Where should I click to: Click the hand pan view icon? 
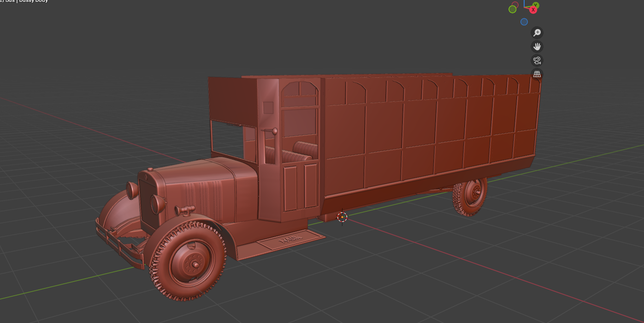[x=537, y=46]
